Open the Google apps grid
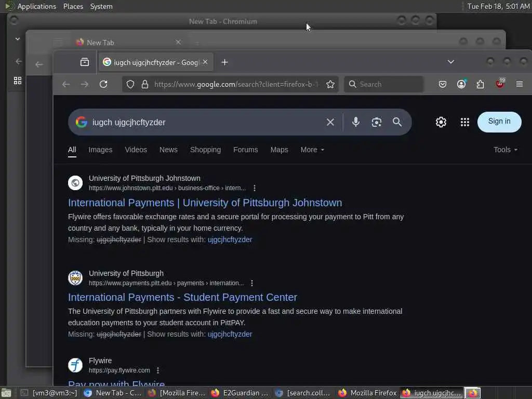Image resolution: width=532 pixels, height=399 pixels. click(x=465, y=122)
